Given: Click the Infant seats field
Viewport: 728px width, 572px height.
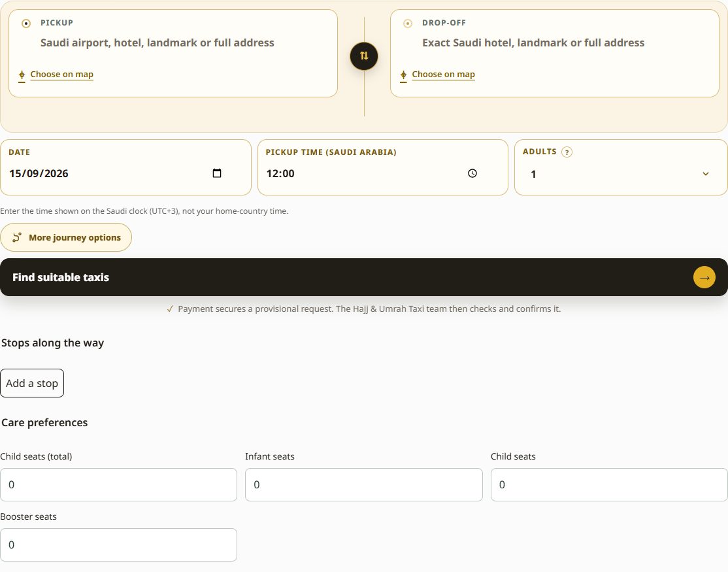Looking at the screenshot, I should click(x=363, y=484).
